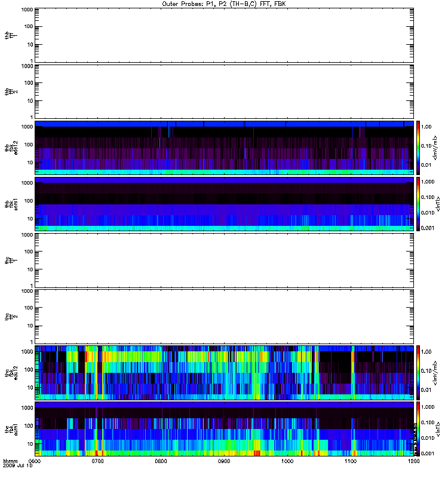Image resolution: width=448 pixels, height=478 pixels.
Task: Click the 0.01 value on thc edc12 color bar
Action: pyautogui.click(x=426, y=390)
